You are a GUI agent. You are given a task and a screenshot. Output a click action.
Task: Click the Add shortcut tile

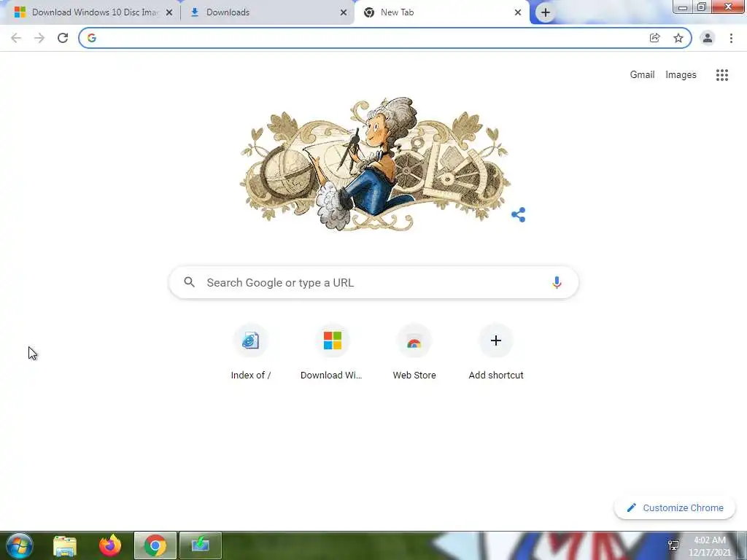click(495, 351)
